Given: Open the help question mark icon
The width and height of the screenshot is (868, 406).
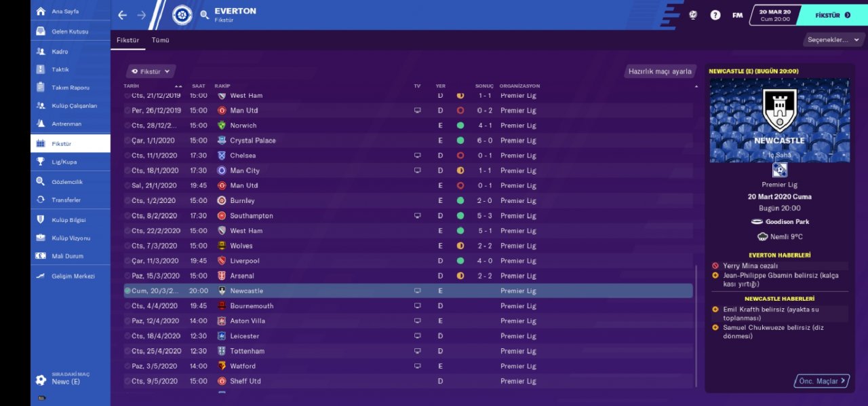Looking at the screenshot, I should pos(715,15).
